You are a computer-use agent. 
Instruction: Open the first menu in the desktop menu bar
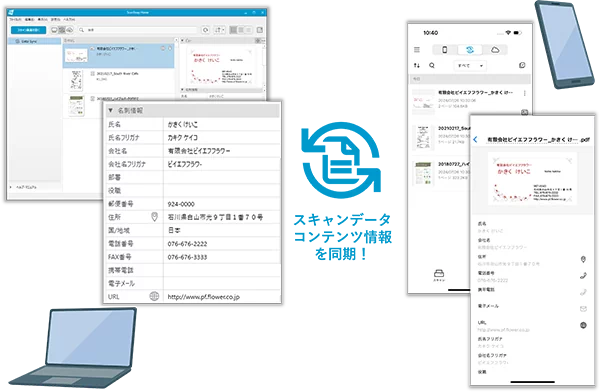pyautogui.click(x=15, y=19)
